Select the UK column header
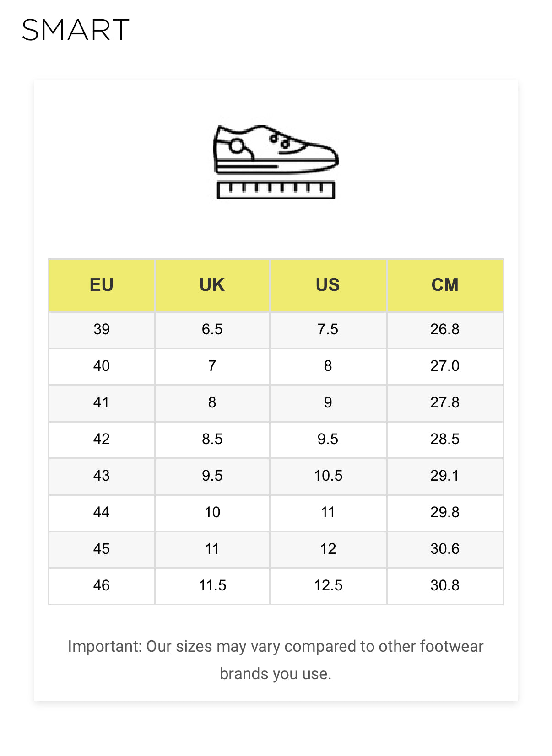Viewport: 552px width, 756px height. tap(212, 285)
